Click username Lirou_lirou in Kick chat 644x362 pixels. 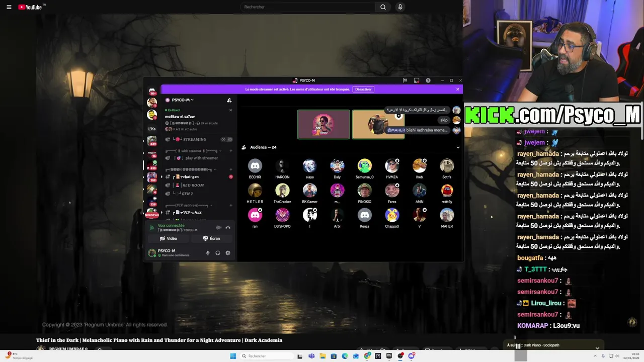(x=546, y=304)
